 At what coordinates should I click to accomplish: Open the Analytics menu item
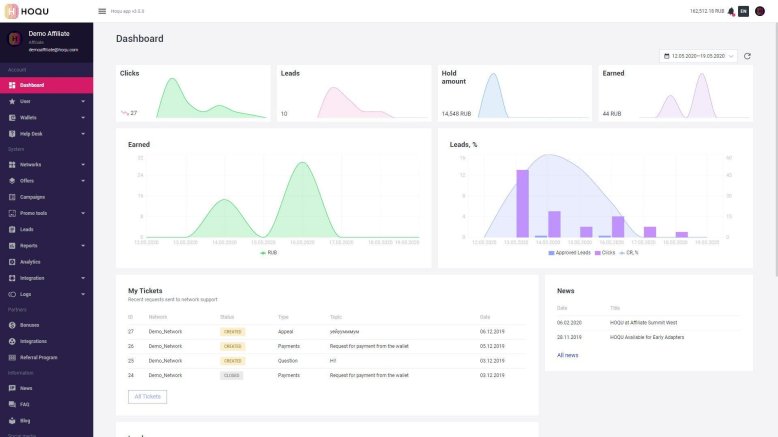click(x=46, y=262)
